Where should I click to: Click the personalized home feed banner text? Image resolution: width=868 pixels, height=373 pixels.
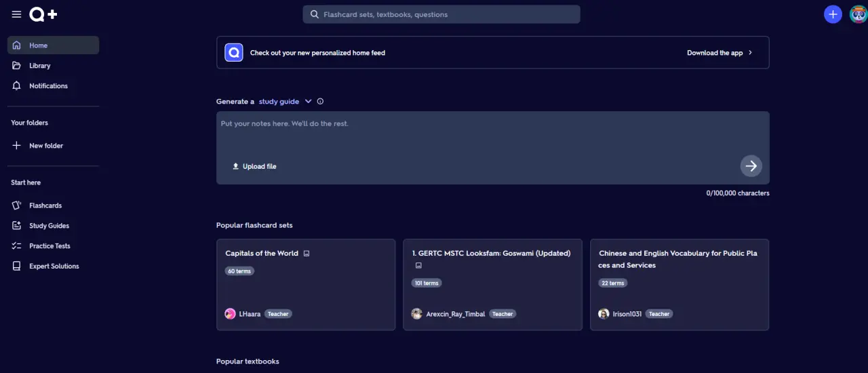[317, 53]
